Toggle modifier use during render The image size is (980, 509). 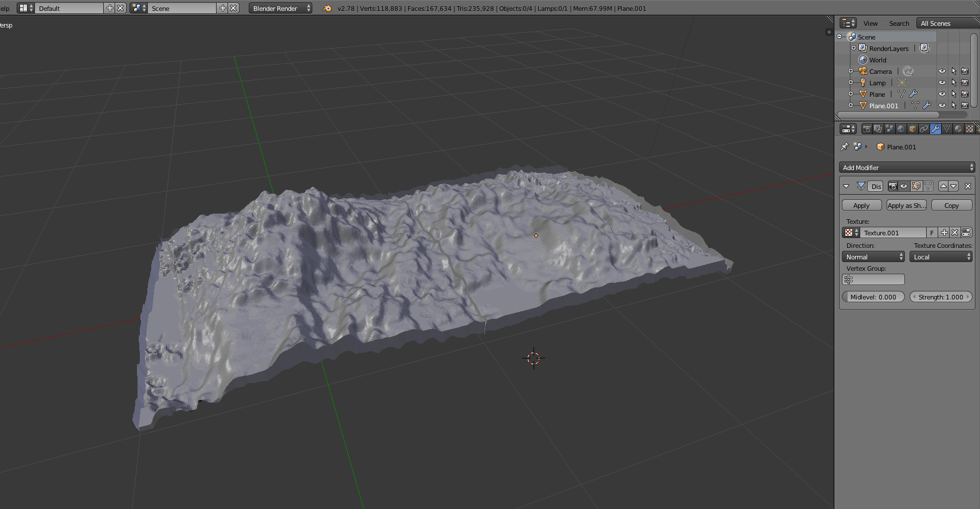point(893,186)
